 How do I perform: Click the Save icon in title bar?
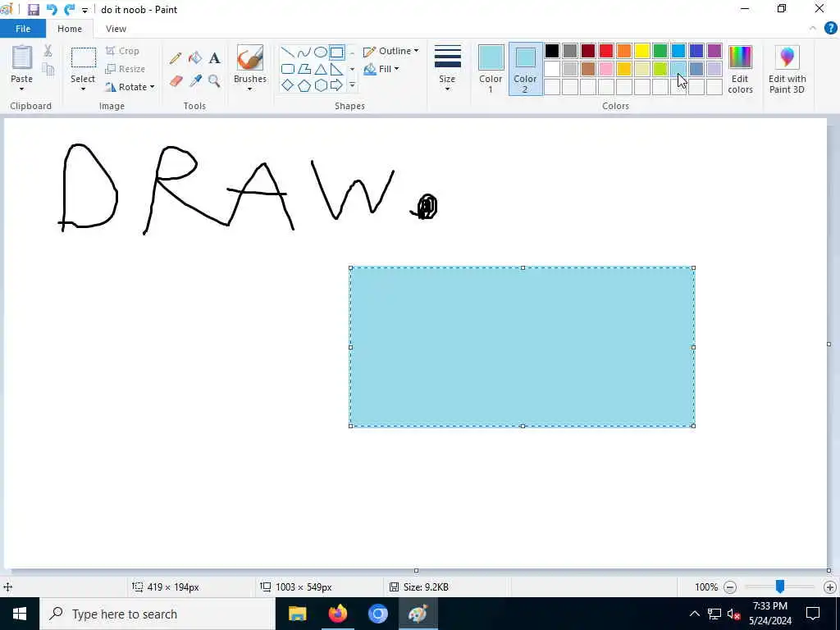(x=33, y=10)
